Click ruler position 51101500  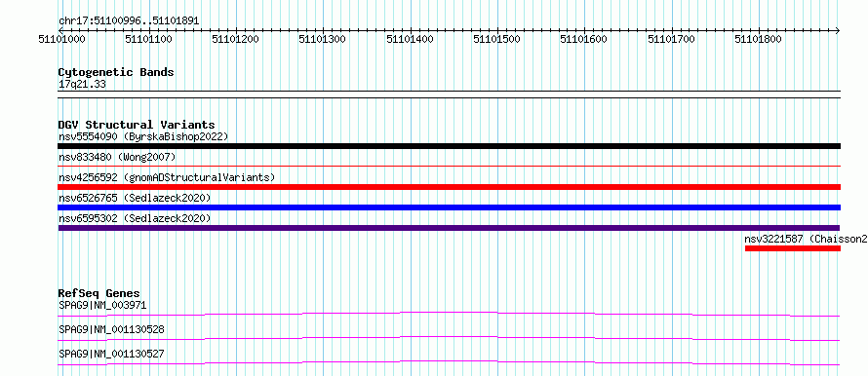496,39
